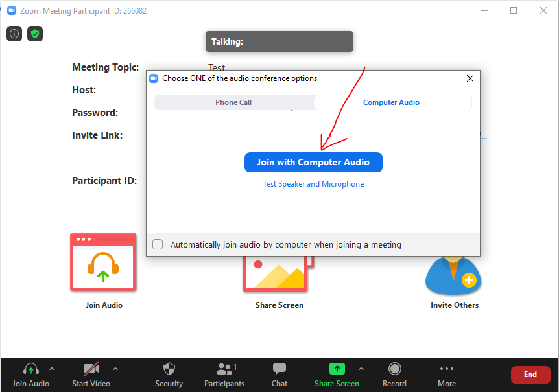Start recording with the Record button
This screenshot has height=392, width=559.
(394, 375)
